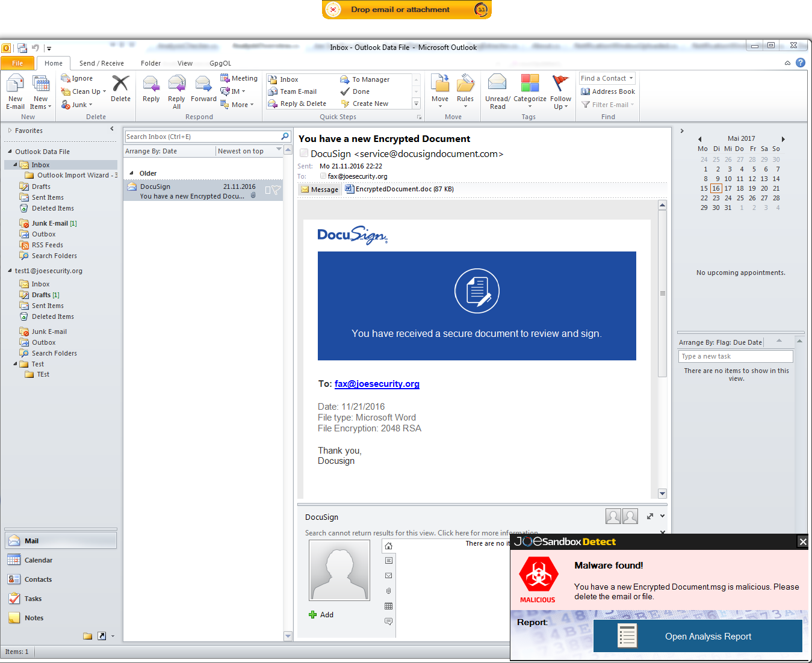The width and height of the screenshot is (812, 663).
Task: Mark message Unread/Read
Action: point(498,91)
